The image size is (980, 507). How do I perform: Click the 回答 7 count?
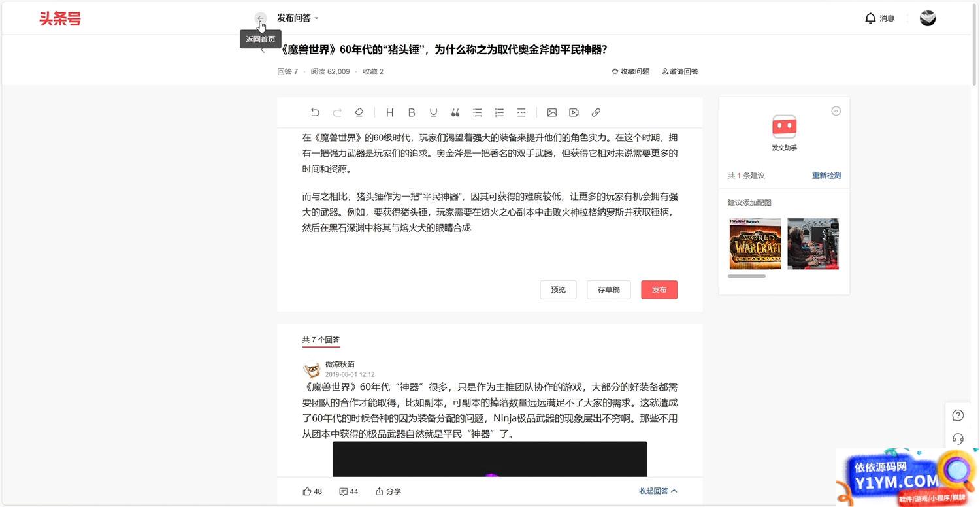click(x=287, y=71)
